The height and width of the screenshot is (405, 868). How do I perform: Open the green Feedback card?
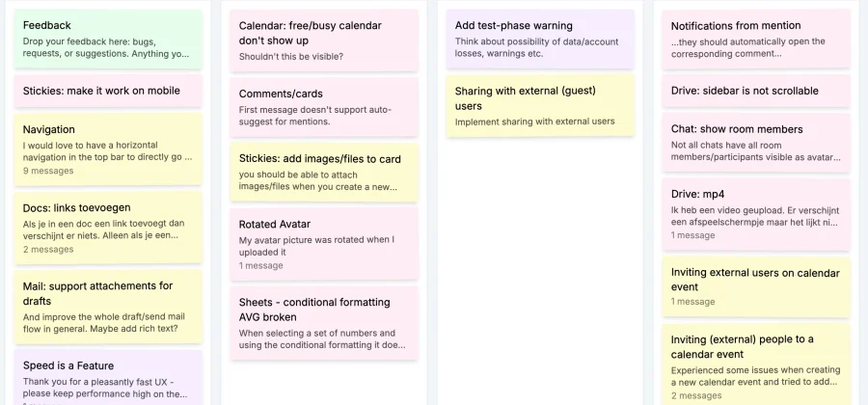pos(108,39)
